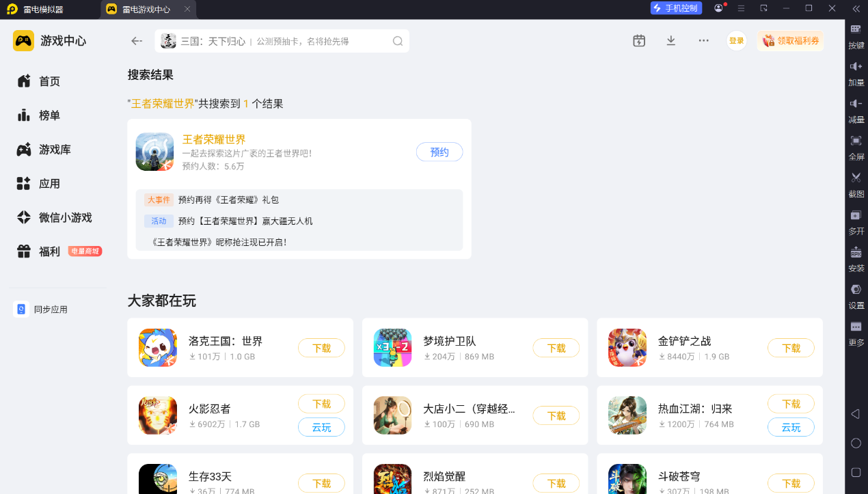Download 金铲铲之战

click(x=791, y=348)
